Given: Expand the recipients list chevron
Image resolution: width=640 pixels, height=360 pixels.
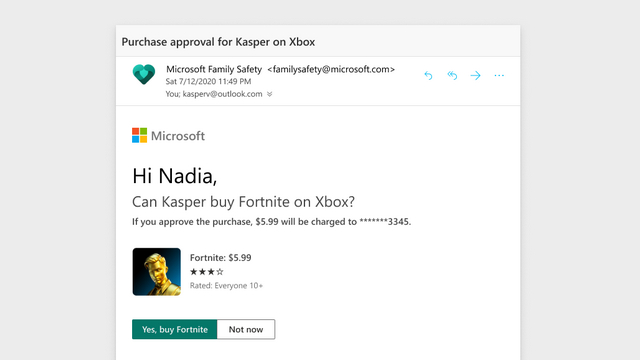Looking at the screenshot, I should point(269,94).
